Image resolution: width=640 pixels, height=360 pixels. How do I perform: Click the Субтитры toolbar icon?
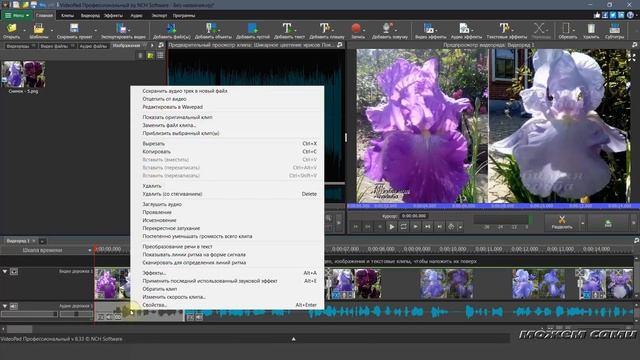[614, 28]
